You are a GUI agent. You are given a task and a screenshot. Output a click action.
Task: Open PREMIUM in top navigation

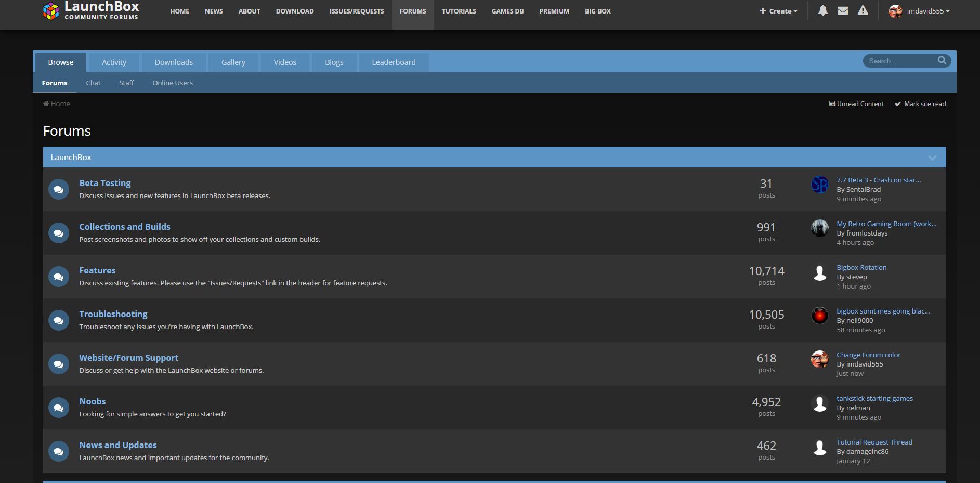click(554, 11)
